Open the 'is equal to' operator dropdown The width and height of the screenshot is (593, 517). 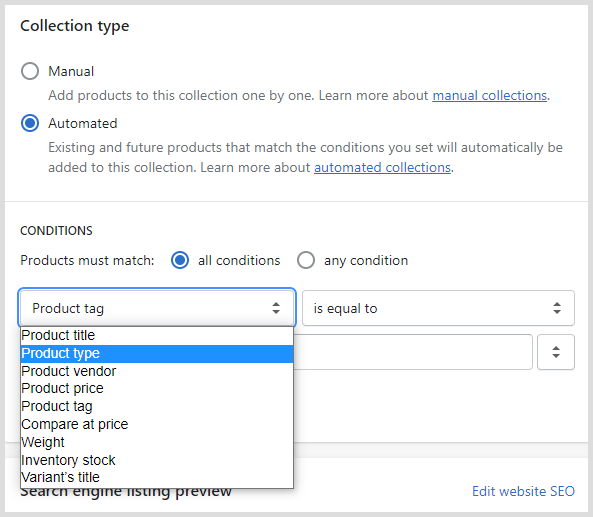point(438,308)
